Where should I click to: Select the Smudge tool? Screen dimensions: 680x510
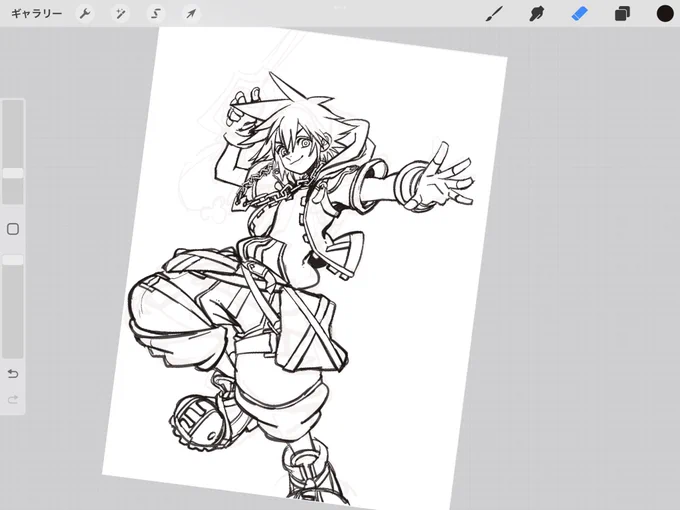coord(537,14)
